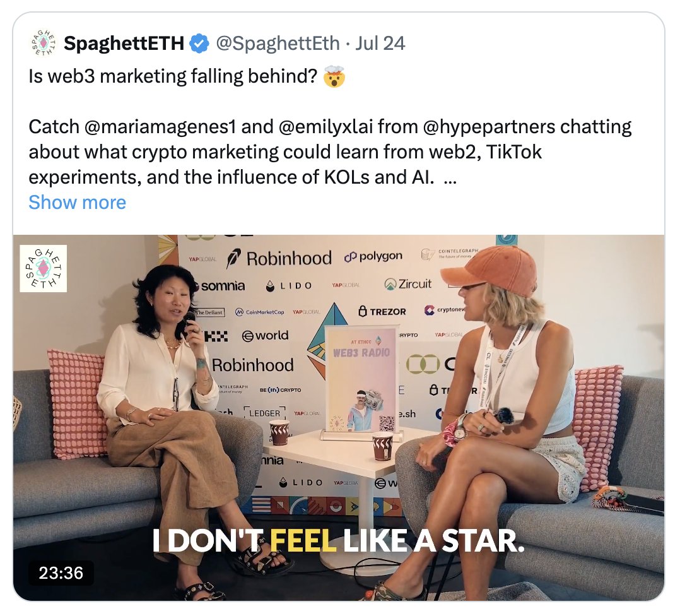Image resolution: width=680 pixels, height=616 pixels.
Task: Click the blue verified badge
Action: (x=200, y=44)
